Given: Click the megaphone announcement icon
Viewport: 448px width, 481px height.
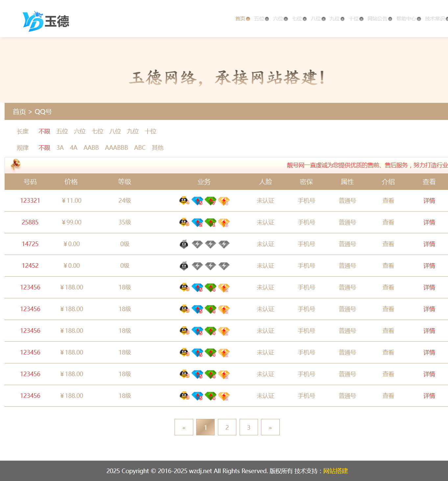Looking at the screenshot, I should pyautogui.click(x=15, y=164).
